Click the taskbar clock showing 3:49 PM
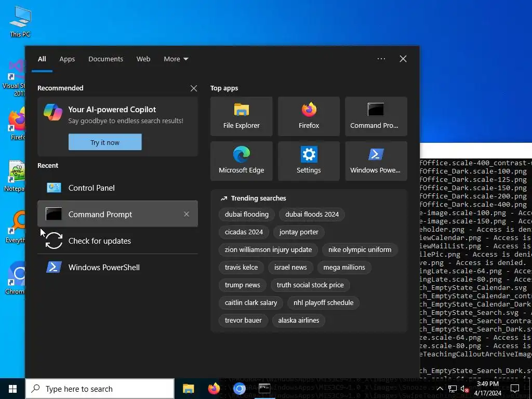Viewport: 532px width, 399px height. [x=487, y=389]
